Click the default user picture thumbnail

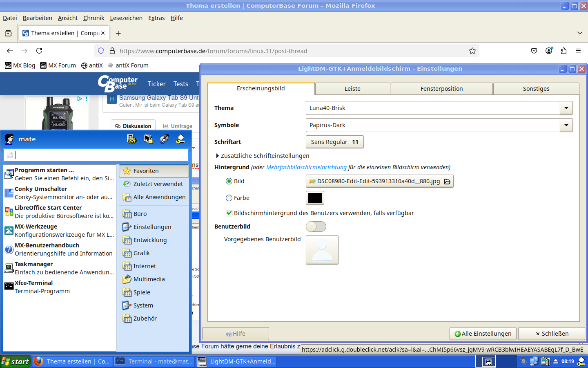click(x=322, y=250)
